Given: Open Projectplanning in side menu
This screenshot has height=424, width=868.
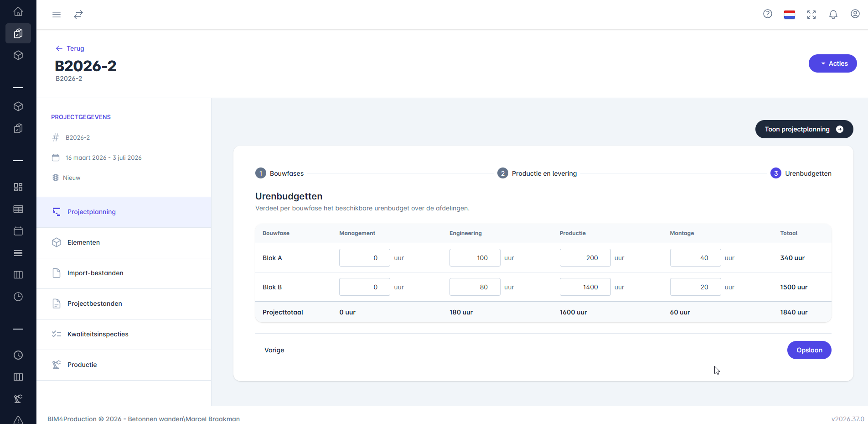Looking at the screenshot, I should [124, 212].
